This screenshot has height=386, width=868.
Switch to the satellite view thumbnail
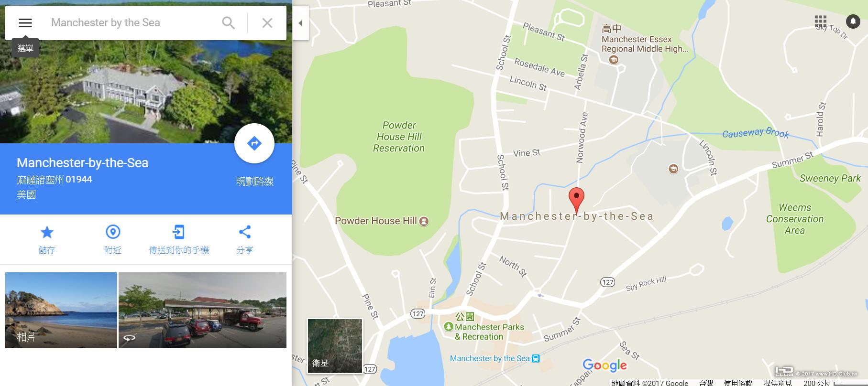pyautogui.click(x=335, y=346)
